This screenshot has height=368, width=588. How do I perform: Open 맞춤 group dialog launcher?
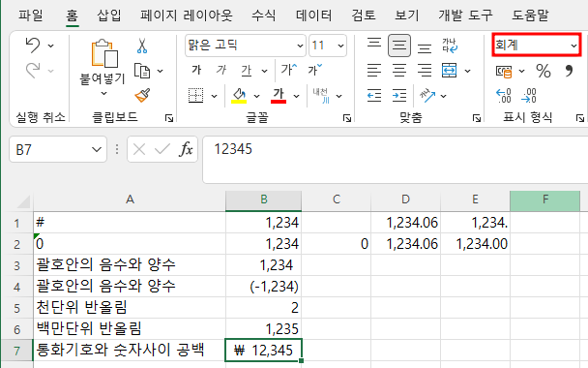click(476, 118)
